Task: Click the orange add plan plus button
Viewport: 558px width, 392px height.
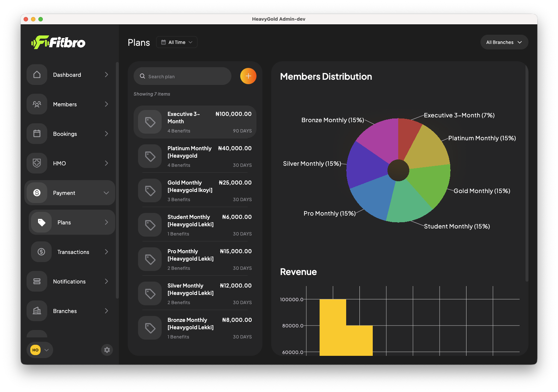Action: click(248, 76)
